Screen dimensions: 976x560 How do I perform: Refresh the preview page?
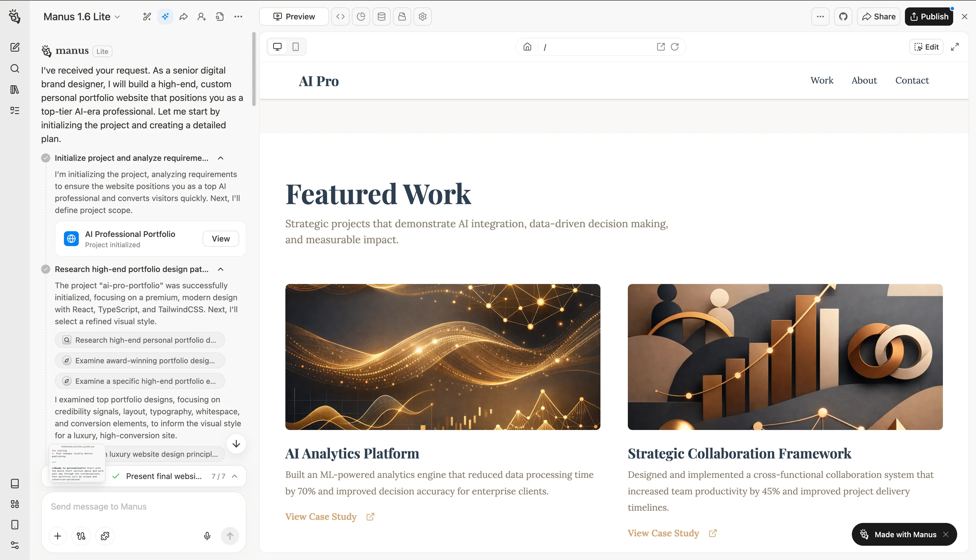675,46
